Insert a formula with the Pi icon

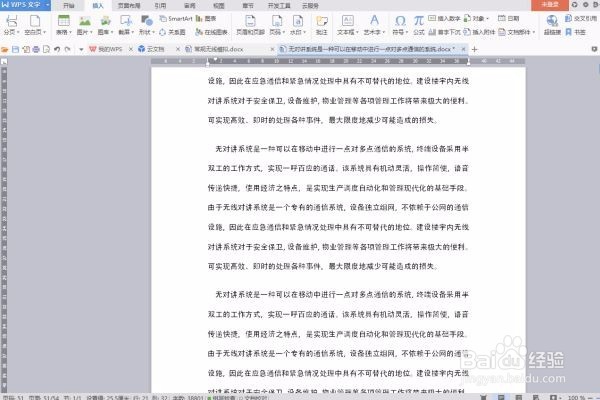click(419, 25)
